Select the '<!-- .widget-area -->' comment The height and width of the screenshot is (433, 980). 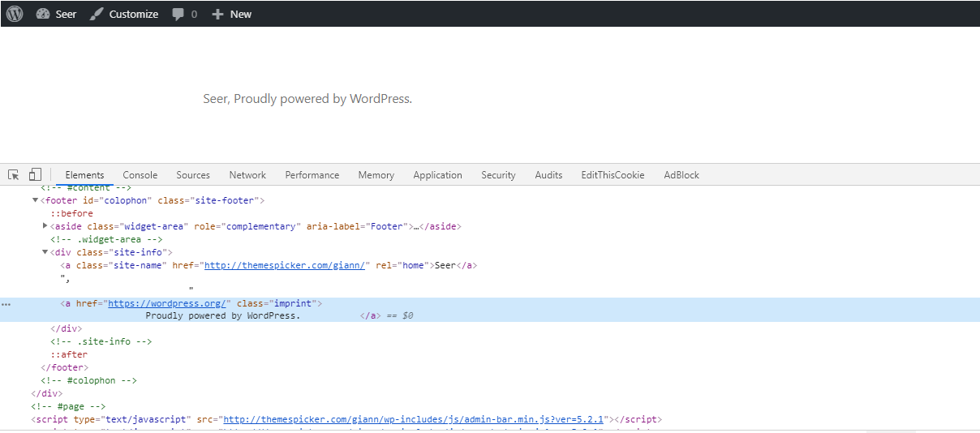pyautogui.click(x=107, y=239)
